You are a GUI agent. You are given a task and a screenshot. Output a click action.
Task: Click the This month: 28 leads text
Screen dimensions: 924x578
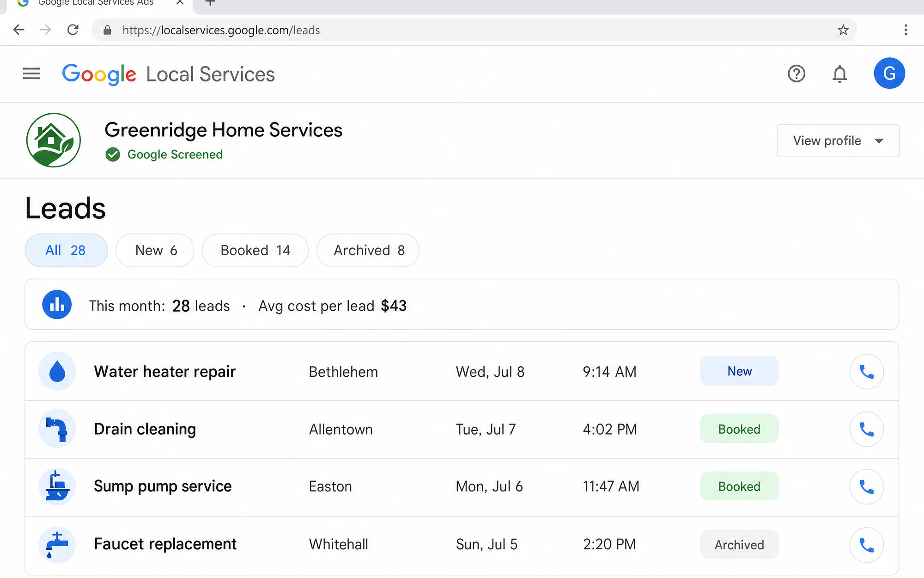click(x=159, y=306)
